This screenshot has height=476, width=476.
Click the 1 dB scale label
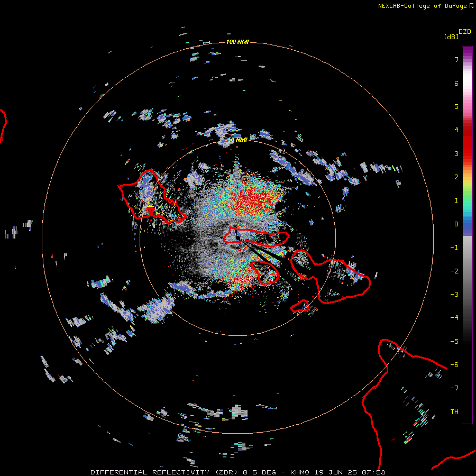click(456, 200)
